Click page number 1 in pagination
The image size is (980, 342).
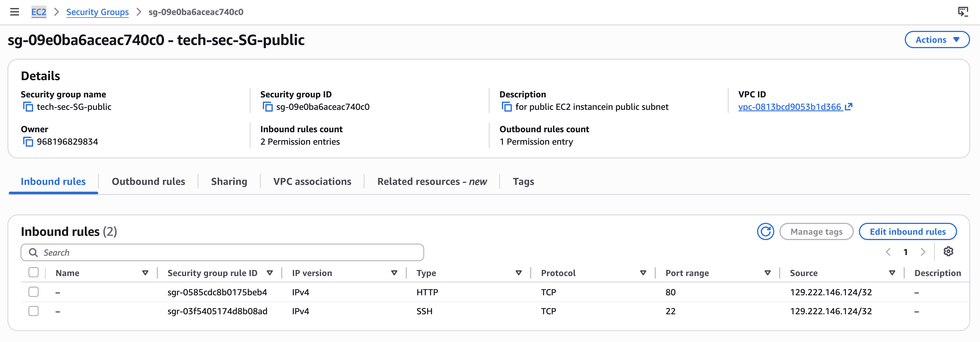tap(905, 252)
